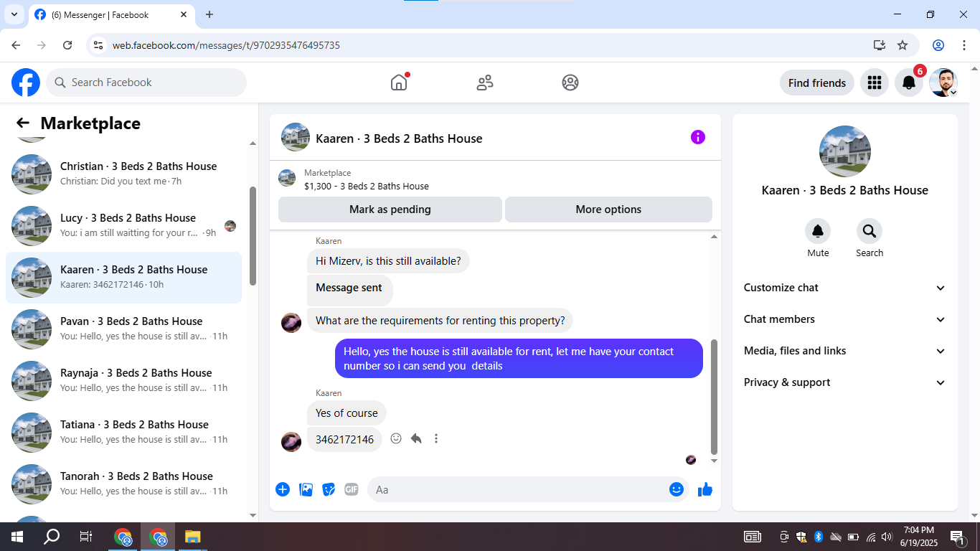Select Kaaren's chat in the list

click(123, 278)
